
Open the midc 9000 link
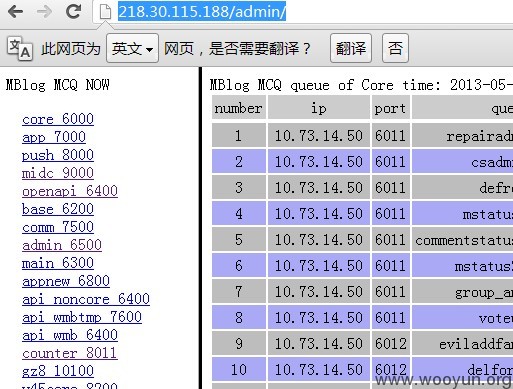pos(58,173)
